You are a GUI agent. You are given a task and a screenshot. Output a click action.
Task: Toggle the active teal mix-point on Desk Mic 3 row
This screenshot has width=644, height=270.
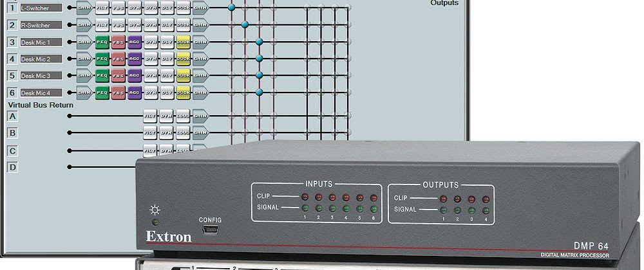[x=259, y=76]
